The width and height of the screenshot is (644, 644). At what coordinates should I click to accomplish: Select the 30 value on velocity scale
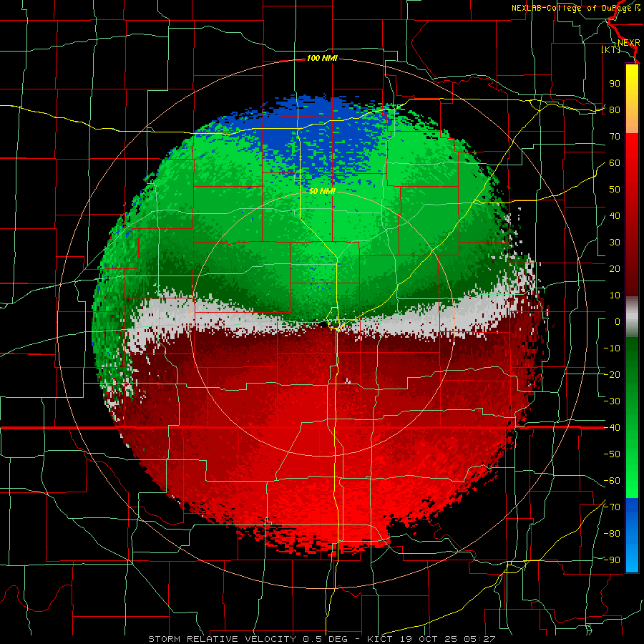click(615, 243)
